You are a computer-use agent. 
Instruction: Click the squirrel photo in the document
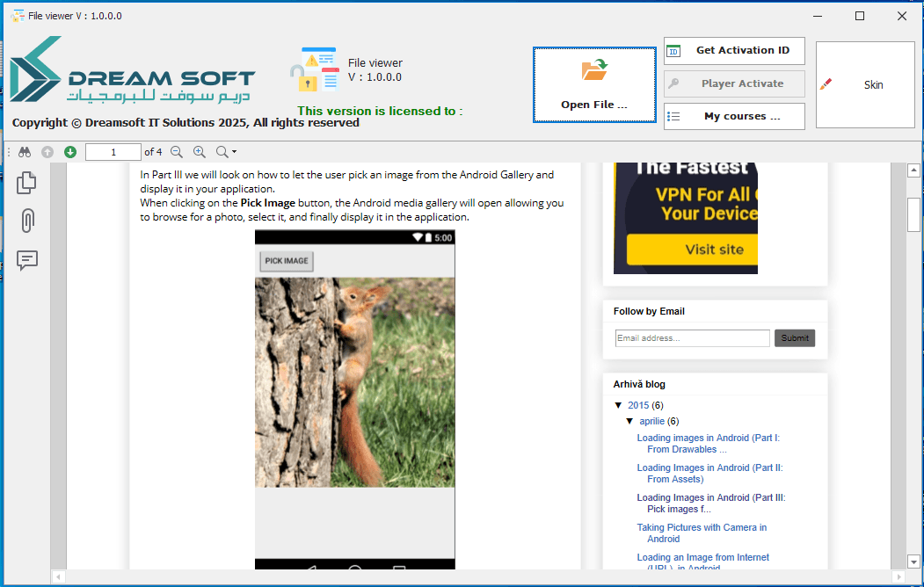pos(355,382)
